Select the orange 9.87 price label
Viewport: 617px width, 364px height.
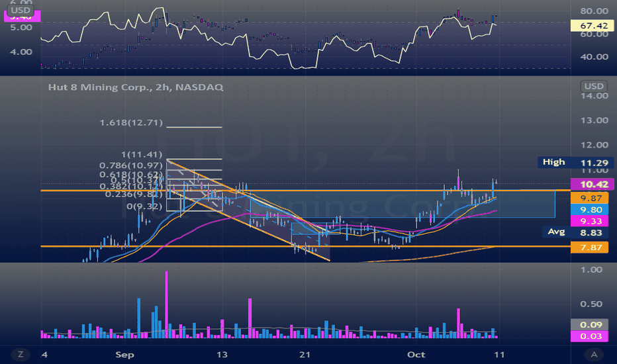589,198
